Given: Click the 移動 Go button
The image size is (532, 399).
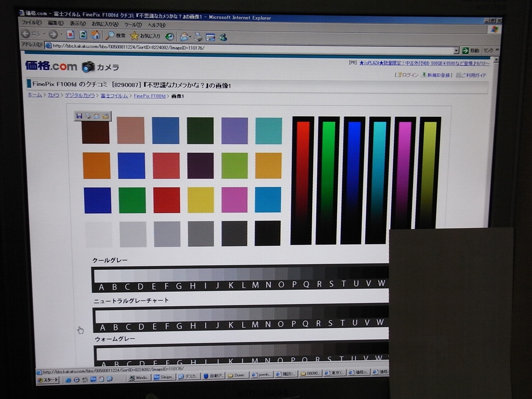Looking at the screenshot, I should point(471,50).
